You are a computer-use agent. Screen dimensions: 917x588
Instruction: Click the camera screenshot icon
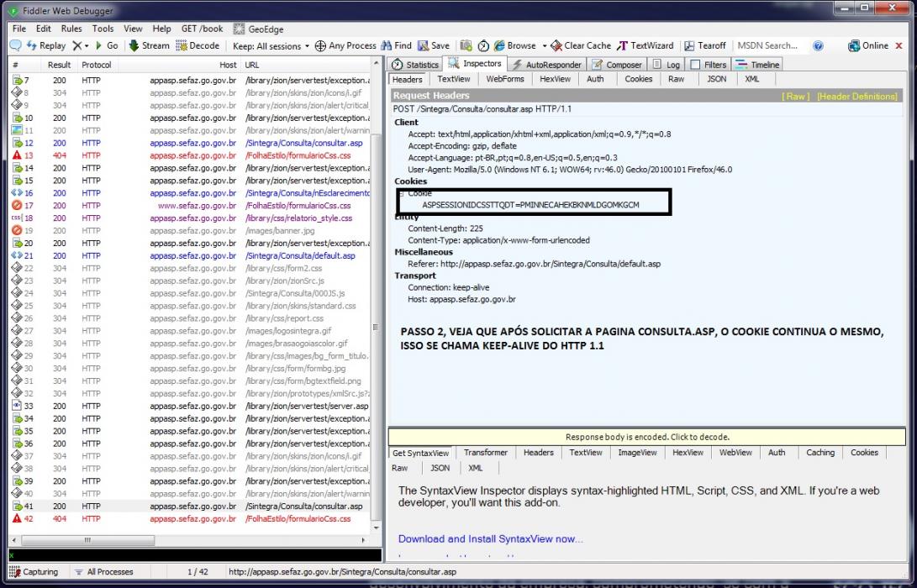coord(466,45)
